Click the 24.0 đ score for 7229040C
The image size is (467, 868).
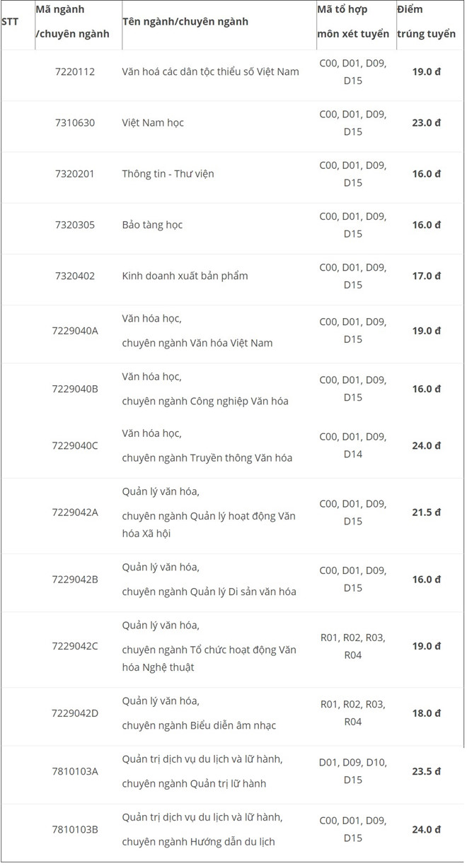click(x=427, y=445)
